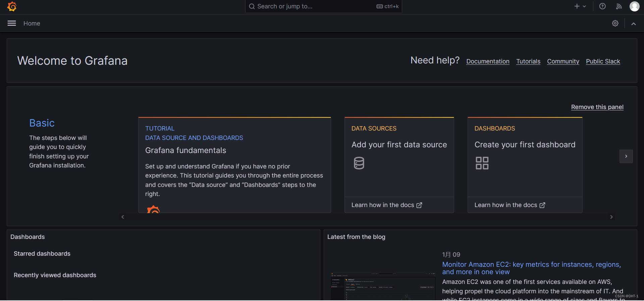Click Starred dashboards heading
Image resolution: width=644 pixels, height=301 pixels.
42,254
